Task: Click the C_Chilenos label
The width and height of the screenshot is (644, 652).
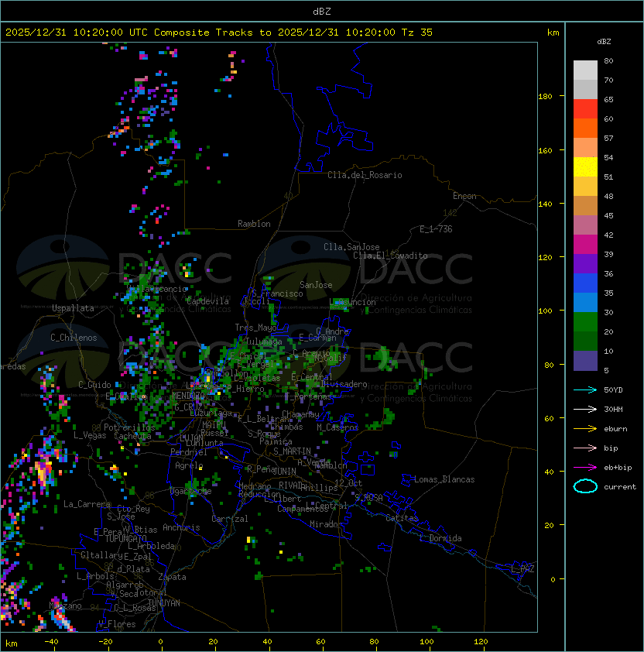Action: (x=74, y=338)
